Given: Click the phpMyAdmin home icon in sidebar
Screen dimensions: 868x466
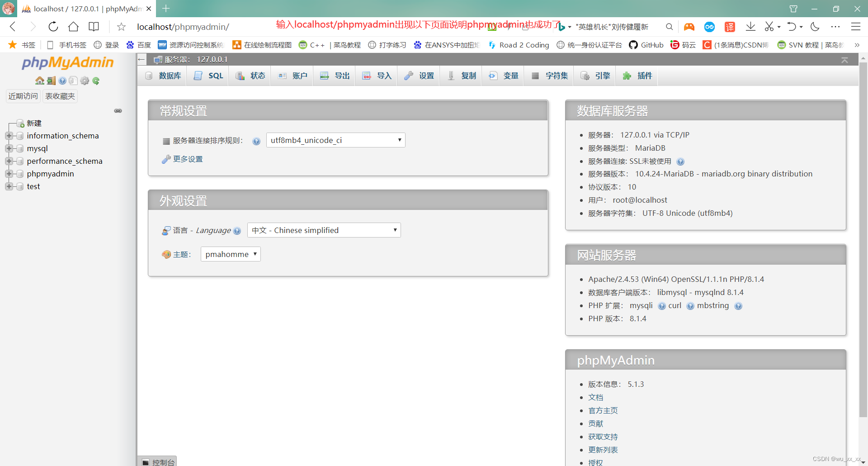Looking at the screenshot, I should (x=40, y=81).
